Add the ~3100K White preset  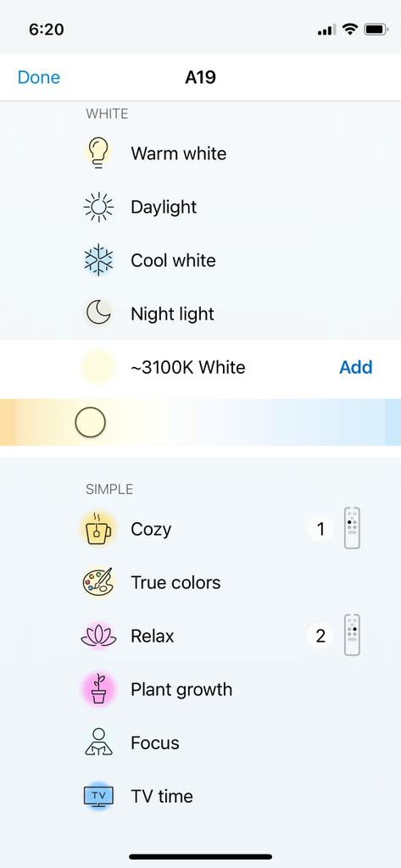tap(356, 367)
